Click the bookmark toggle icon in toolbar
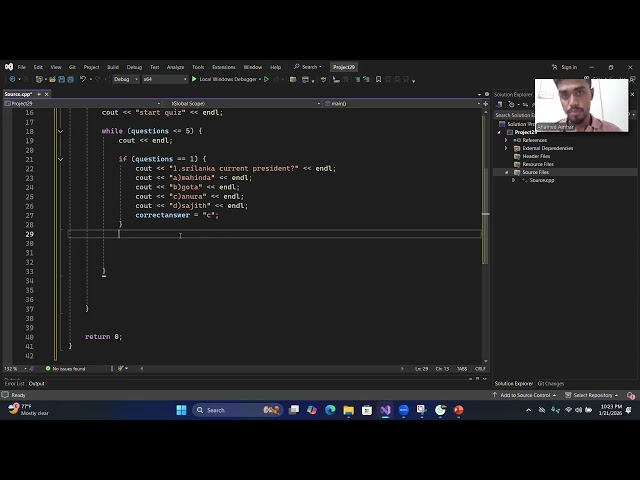Image resolution: width=640 pixels, height=480 pixels. (378, 79)
